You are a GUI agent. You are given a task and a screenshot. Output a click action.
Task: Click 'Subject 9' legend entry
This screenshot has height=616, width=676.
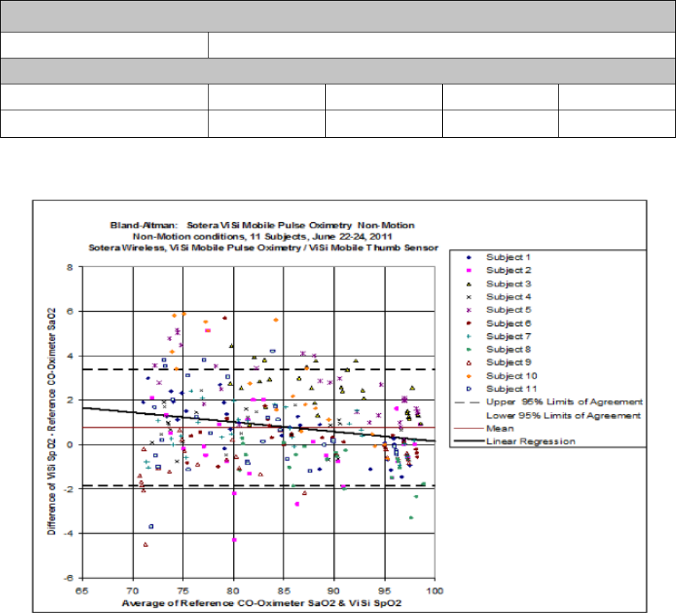[509, 362]
